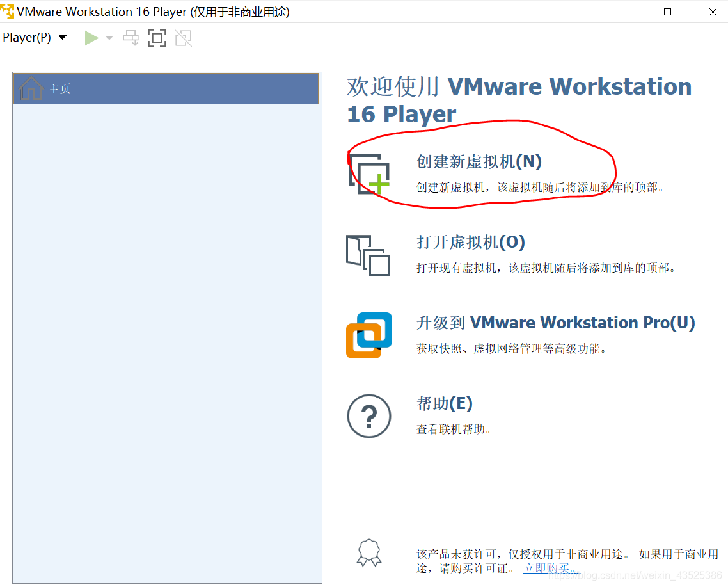Screen dimensions: 728x587
Task: Close the VMware Player window
Action: tap(713, 12)
